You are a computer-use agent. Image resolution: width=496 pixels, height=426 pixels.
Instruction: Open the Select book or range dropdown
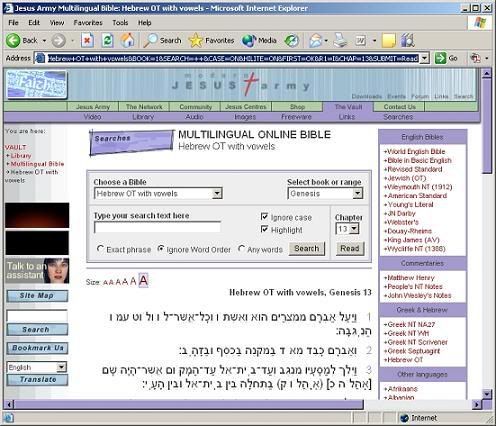pyautogui.click(x=358, y=193)
